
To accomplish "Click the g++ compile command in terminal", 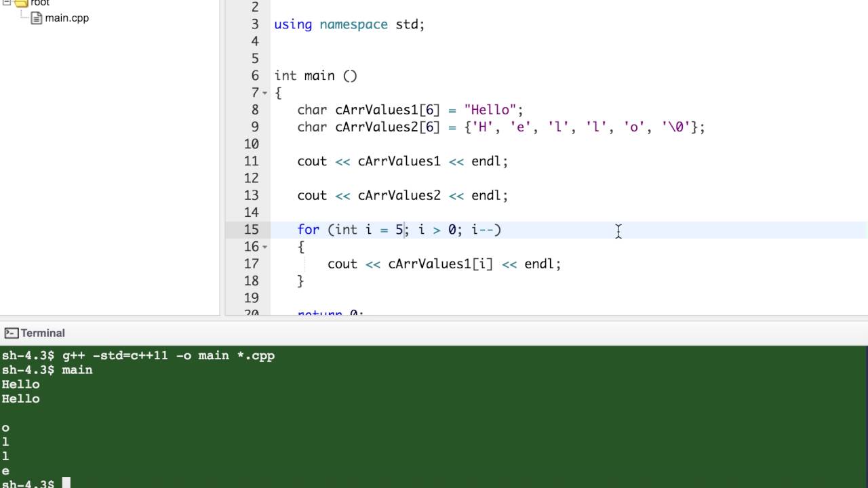I will point(168,356).
